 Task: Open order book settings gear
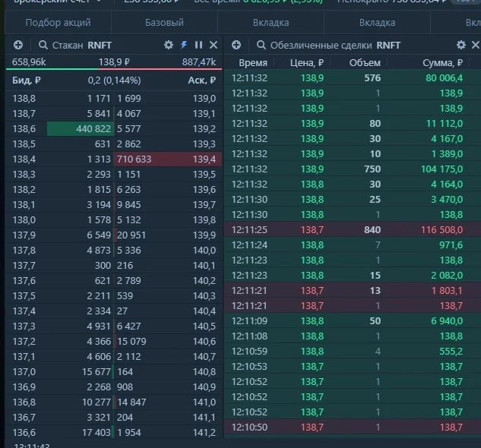point(169,45)
